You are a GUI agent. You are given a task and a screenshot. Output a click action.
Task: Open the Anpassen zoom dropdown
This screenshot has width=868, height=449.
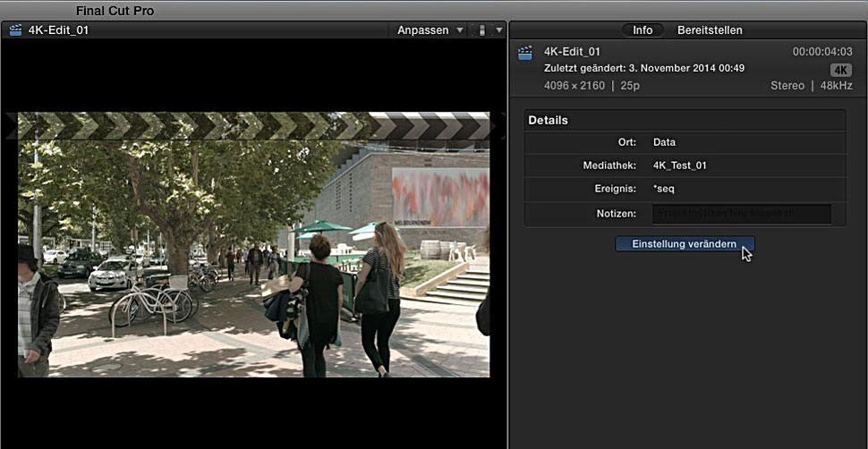tap(430, 30)
